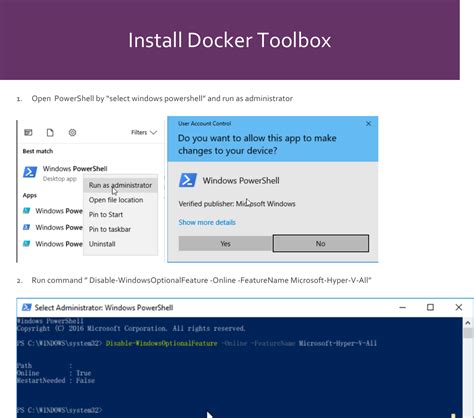Choose Open file location from context menu
The image size is (474, 418).
coord(116,200)
